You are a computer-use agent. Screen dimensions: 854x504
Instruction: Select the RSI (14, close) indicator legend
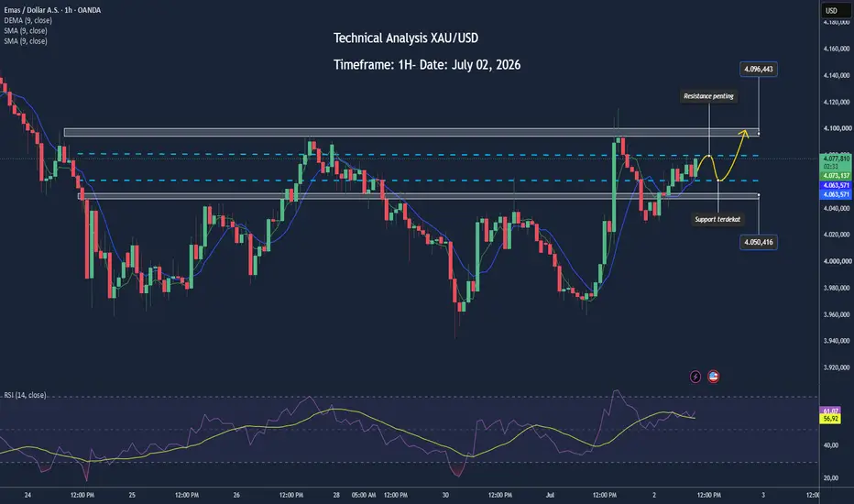pyautogui.click(x=25, y=395)
